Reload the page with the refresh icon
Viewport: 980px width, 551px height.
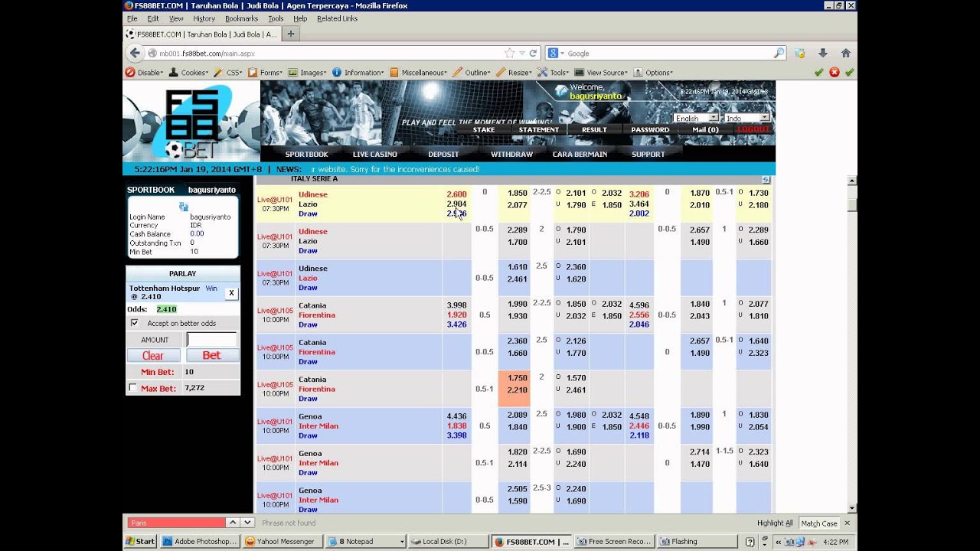coord(533,53)
